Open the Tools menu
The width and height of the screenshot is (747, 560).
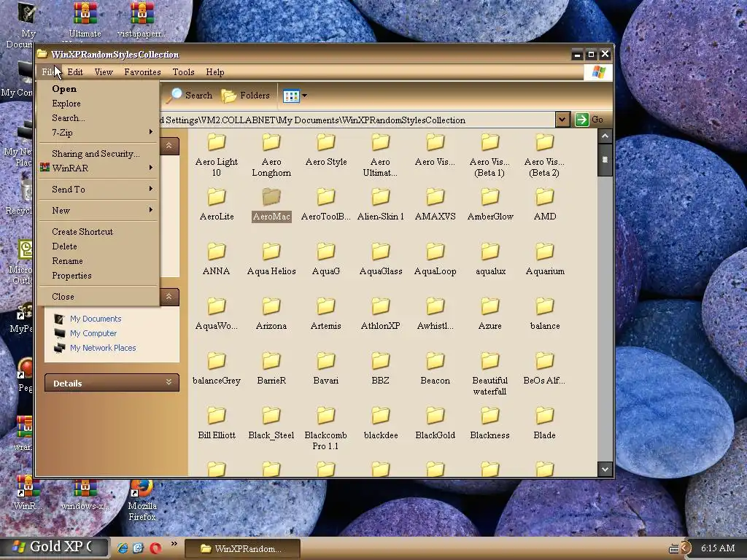tap(183, 72)
